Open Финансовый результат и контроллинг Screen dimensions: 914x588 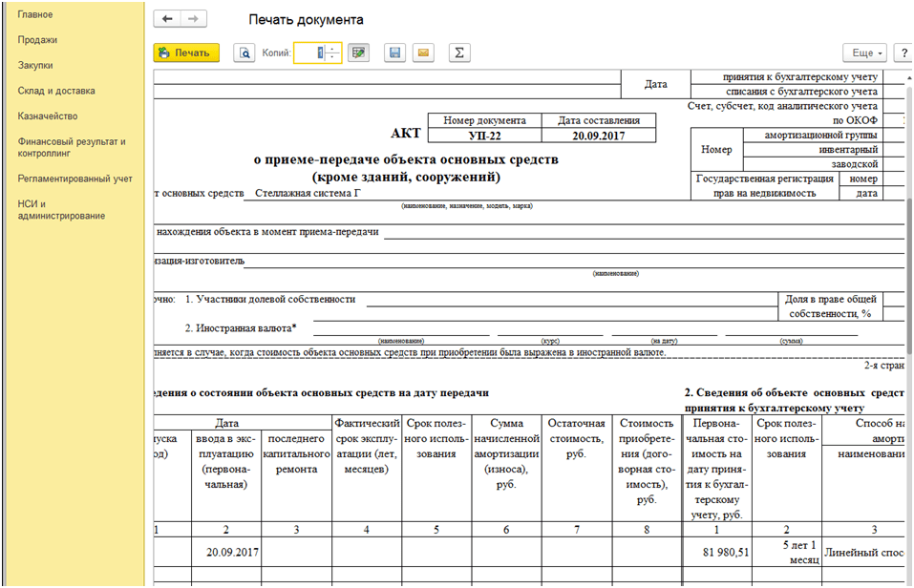[x=72, y=147]
